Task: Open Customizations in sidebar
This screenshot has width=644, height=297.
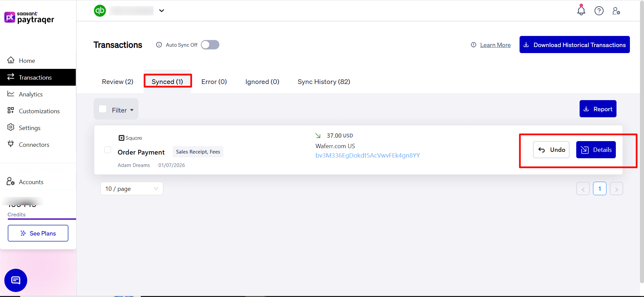Action: point(38,111)
